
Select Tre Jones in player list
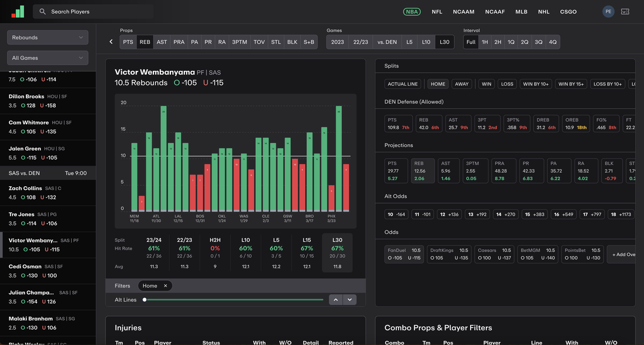47,219
